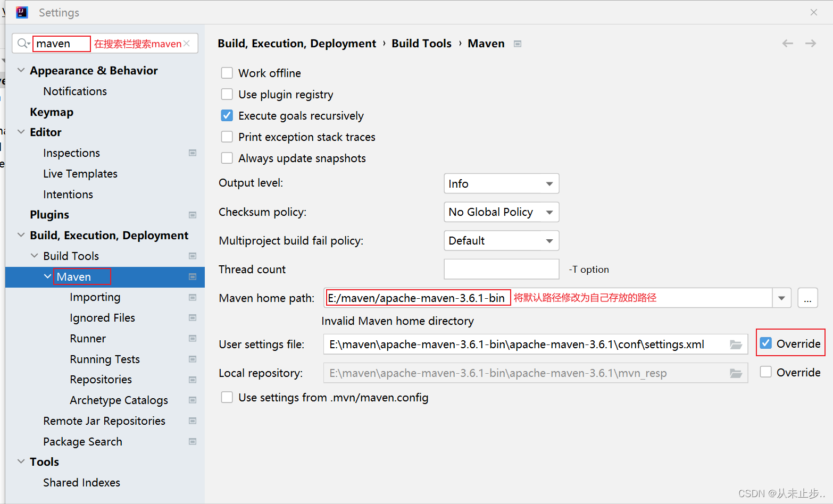Open Multiproject build fail policy dropdown
This screenshot has width=833, height=504.
point(502,241)
